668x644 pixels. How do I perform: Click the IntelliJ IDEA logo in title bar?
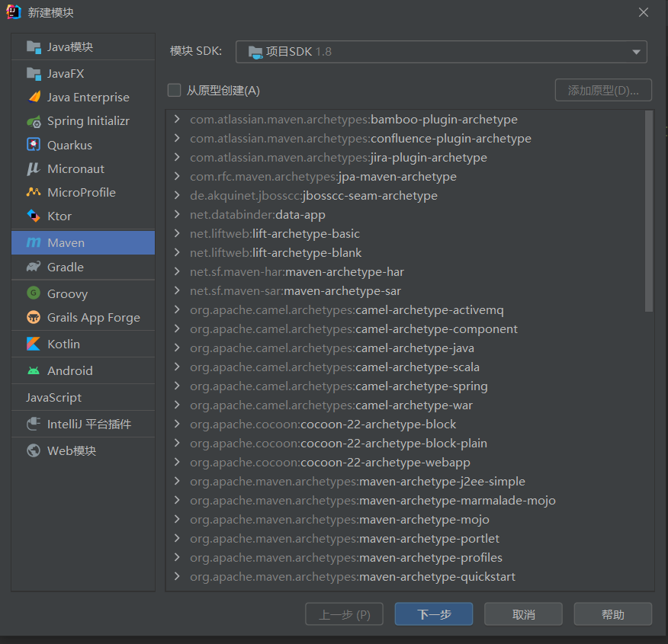pos(14,12)
